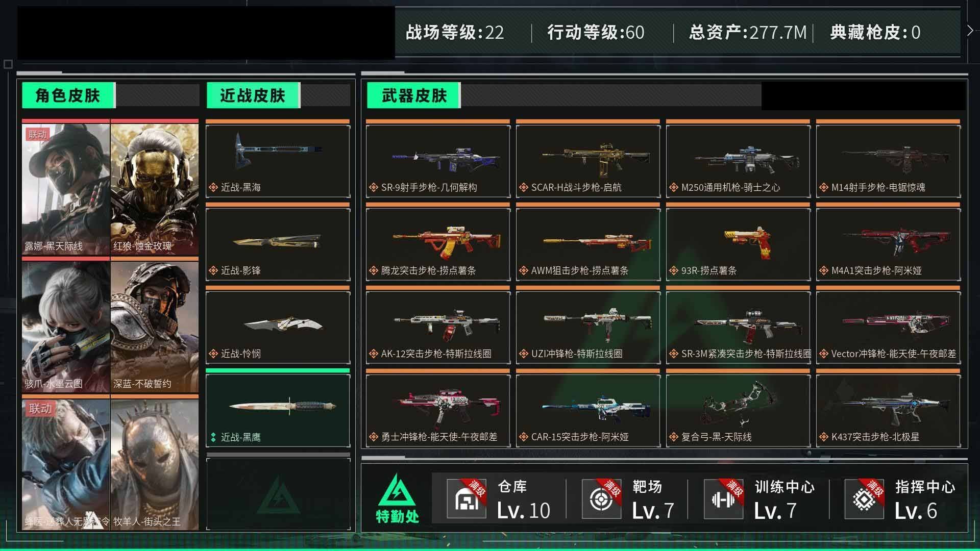
Task: Expand the right arrow in top bar
Action: pos(970,31)
